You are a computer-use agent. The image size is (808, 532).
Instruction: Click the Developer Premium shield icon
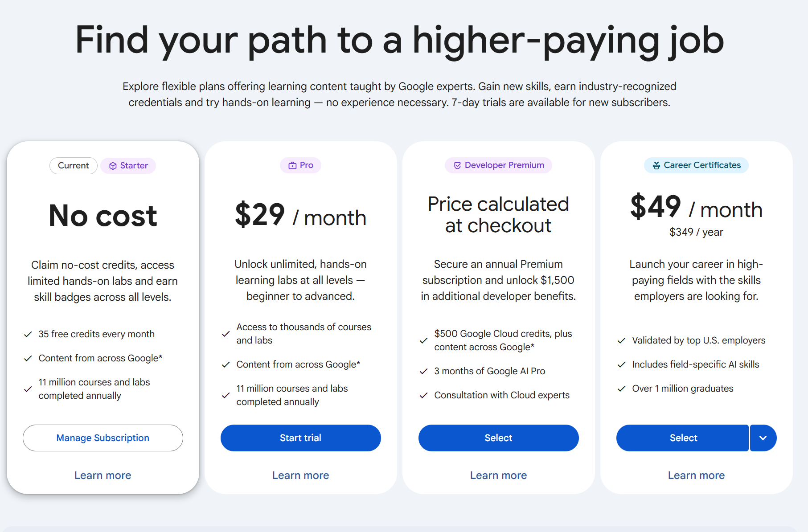tap(457, 165)
